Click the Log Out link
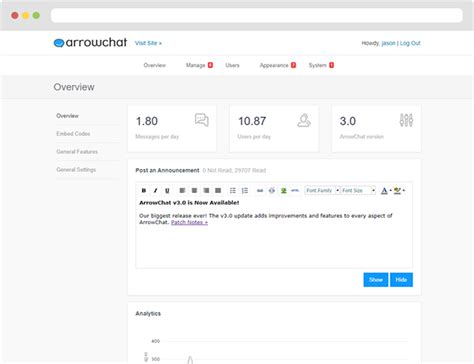The image size is (474, 364). (410, 43)
